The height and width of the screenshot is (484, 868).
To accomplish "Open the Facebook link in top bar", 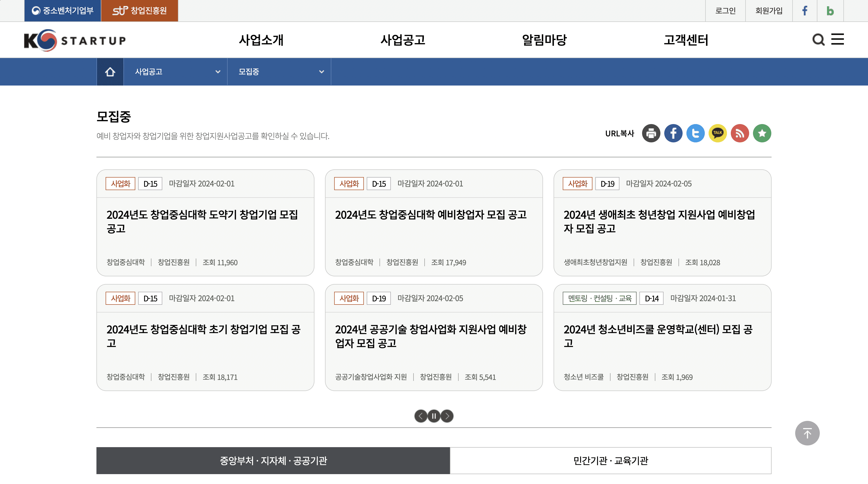I will [x=805, y=11].
